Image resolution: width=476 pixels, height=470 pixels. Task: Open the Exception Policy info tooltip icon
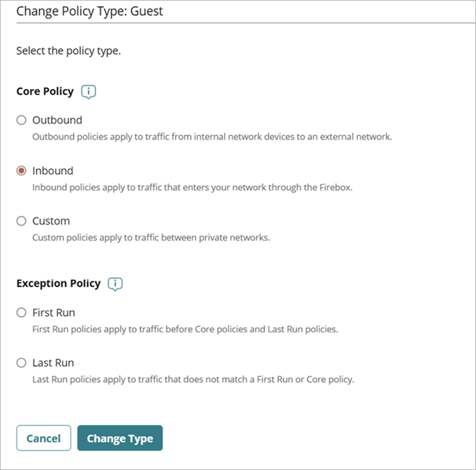coord(115,284)
